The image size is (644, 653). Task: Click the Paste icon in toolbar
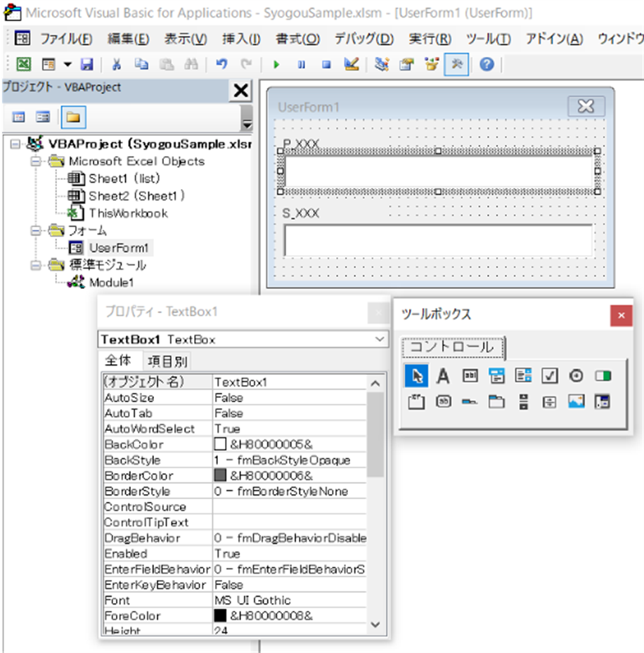coord(166,64)
